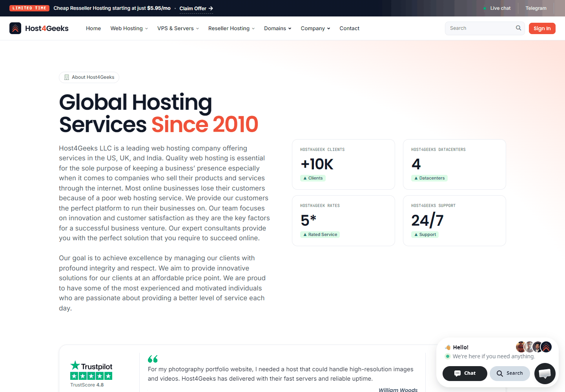This screenshot has width=565, height=392.
Task: Click the Host4Geeks brand name text
Action: click(x=47, y=28)
